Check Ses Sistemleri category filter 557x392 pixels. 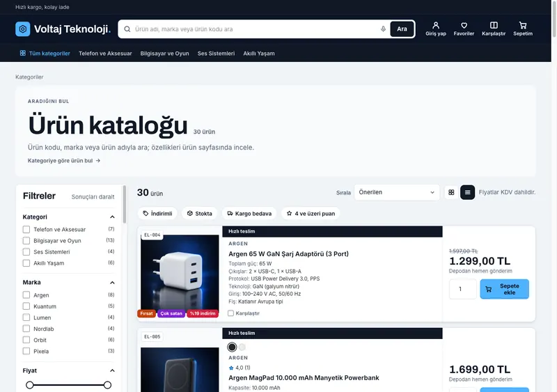[26, 251]
